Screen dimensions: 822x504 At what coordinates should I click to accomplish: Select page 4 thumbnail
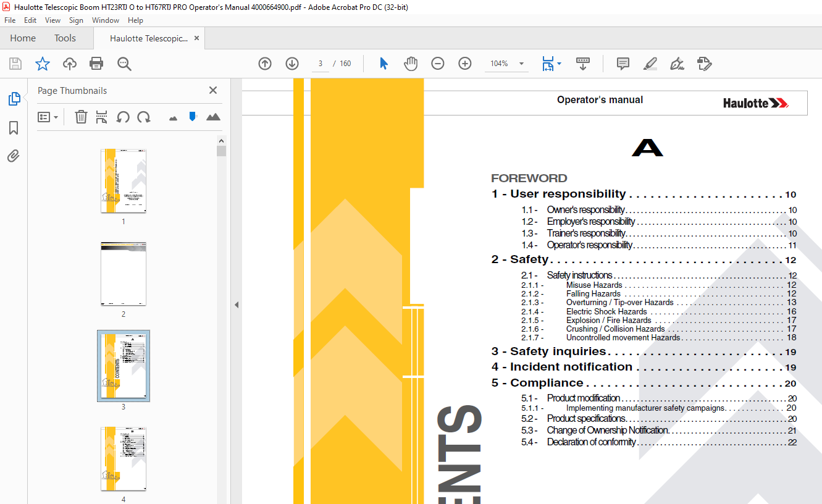124,459
